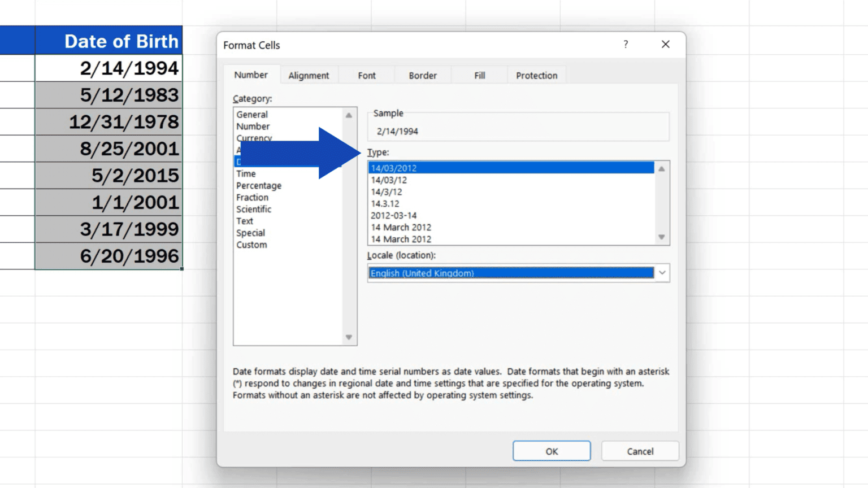Click the Cancel button
Viewport: 868px width, 488px height.
pos(640,451)
